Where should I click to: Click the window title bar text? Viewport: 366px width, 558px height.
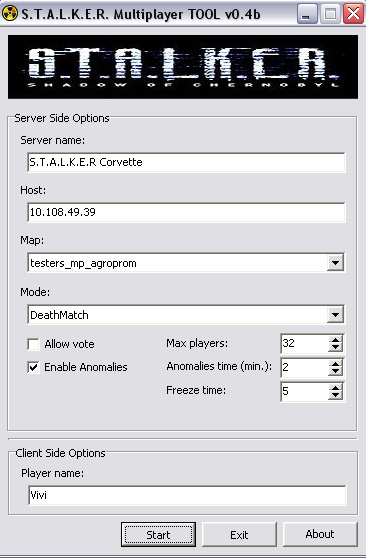click(141, 14)
